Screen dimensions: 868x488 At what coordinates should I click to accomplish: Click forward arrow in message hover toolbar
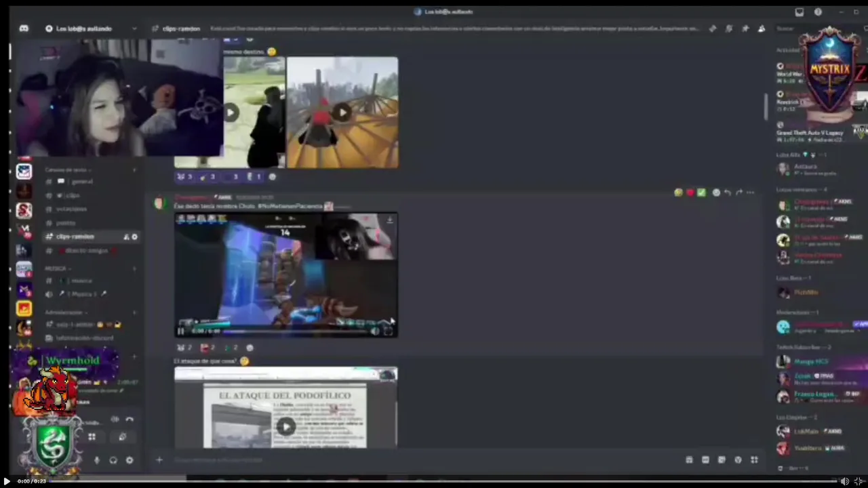[738, 192]
